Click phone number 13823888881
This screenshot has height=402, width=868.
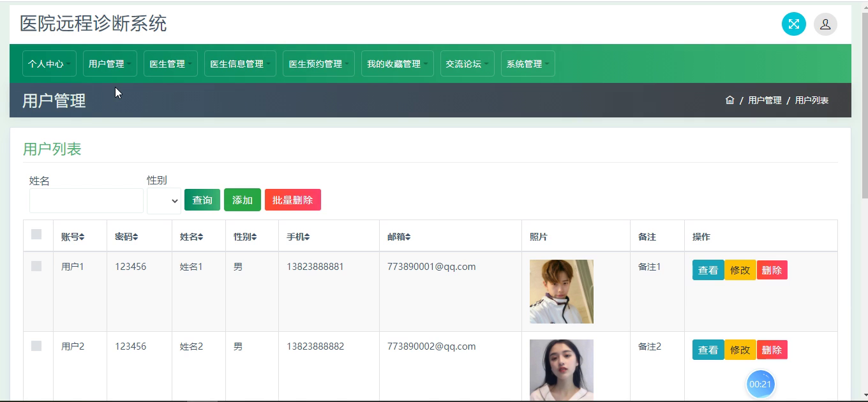315,267
